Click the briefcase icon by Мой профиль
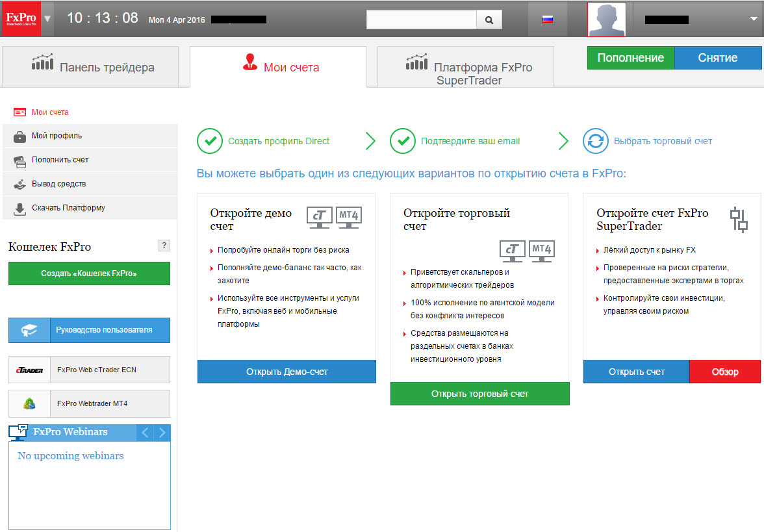Viewport: 764px width, 532px height. [19, 137]
